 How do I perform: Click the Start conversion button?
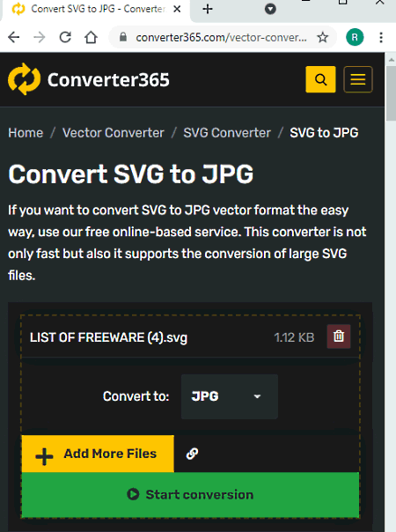pos(190,494)
